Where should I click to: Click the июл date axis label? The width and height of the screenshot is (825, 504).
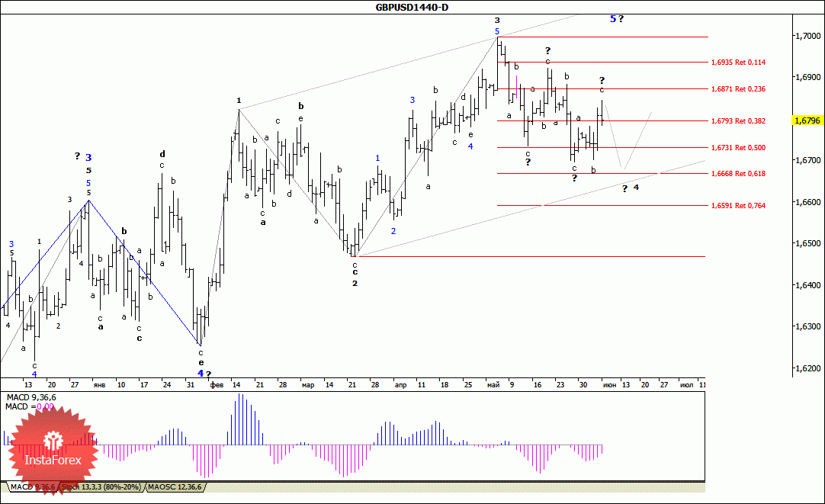tap(686, 385)
